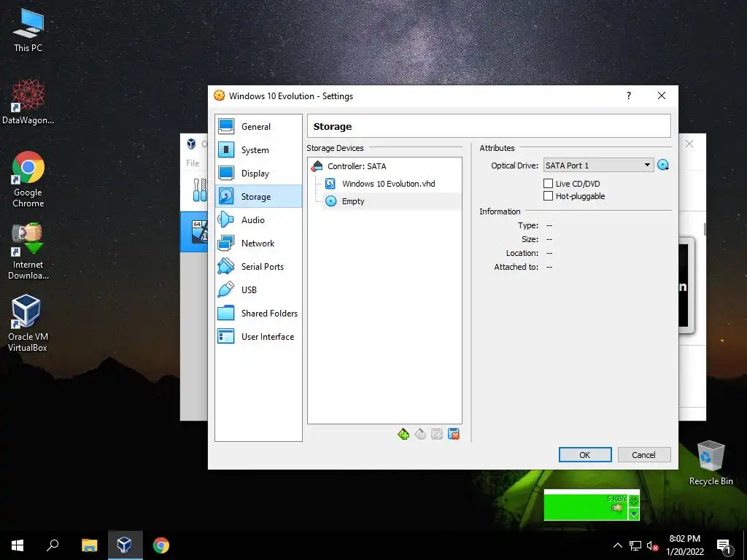
Task: Open the Shared Folders category
Action: point(258,314)
